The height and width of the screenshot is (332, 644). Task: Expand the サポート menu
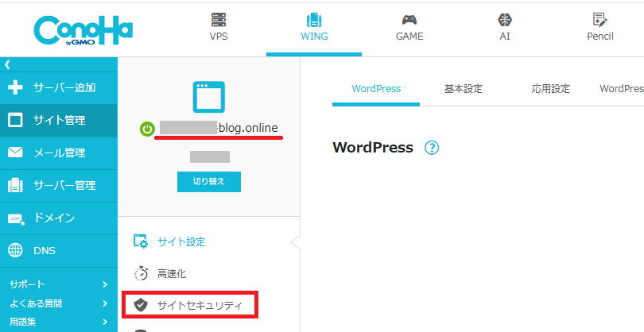point(59,284)
